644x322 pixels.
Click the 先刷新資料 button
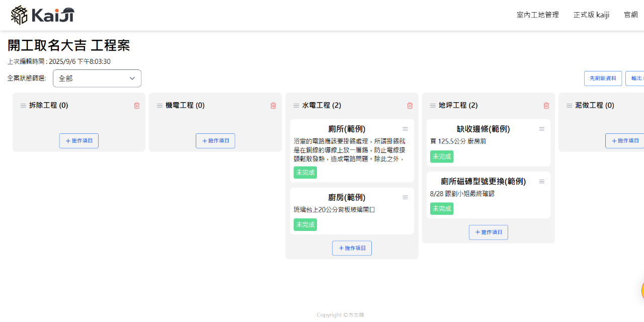603,78
